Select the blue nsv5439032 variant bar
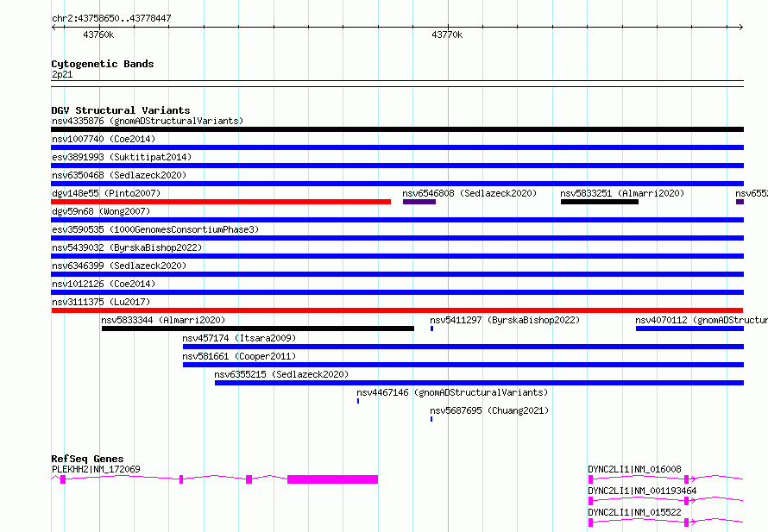768x532 pixels. [x=397, y=256]
